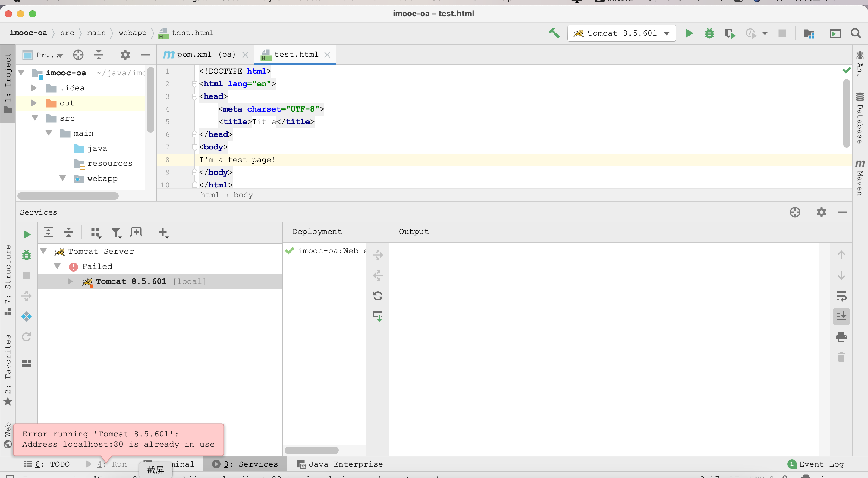Open Project Structure icon
The height and width of the screenshot is (478, 868).
click(x=809, y=33)
